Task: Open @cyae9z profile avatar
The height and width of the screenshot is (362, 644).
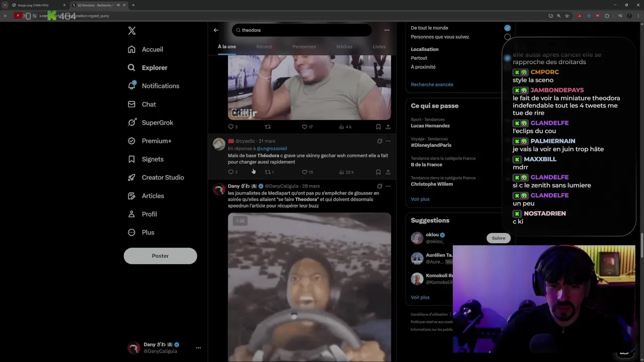Action: coord(219,144)
